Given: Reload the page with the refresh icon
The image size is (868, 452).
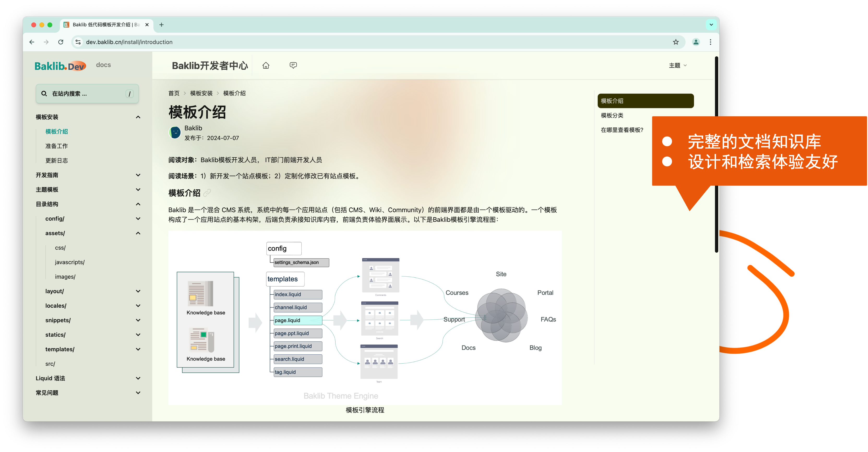Looking at the screenshot, I should 61,42.
